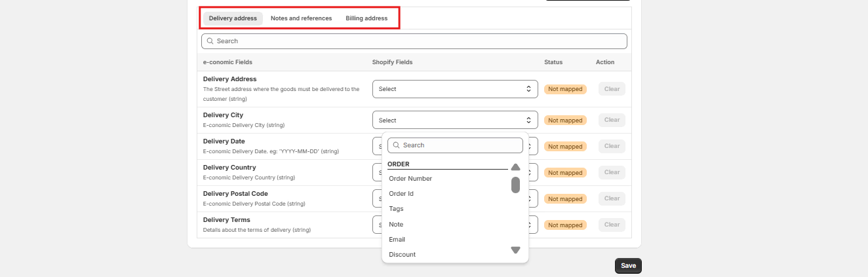The image size is (868, 277).
Task: Open the Delivery Address Shopify field select
Action: pos(455,89)
